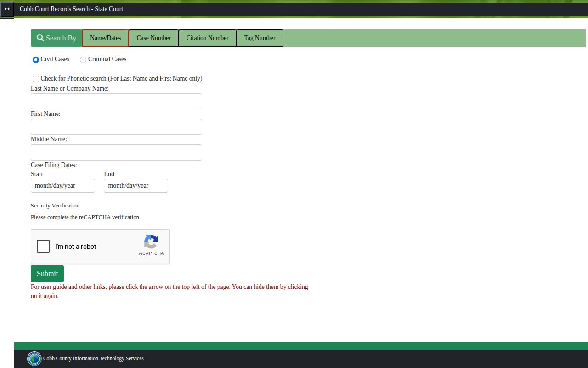Image resolution: width=588 pixels, height=368 pixels.
Task: Click the Start date field
Action: (63, 186)
